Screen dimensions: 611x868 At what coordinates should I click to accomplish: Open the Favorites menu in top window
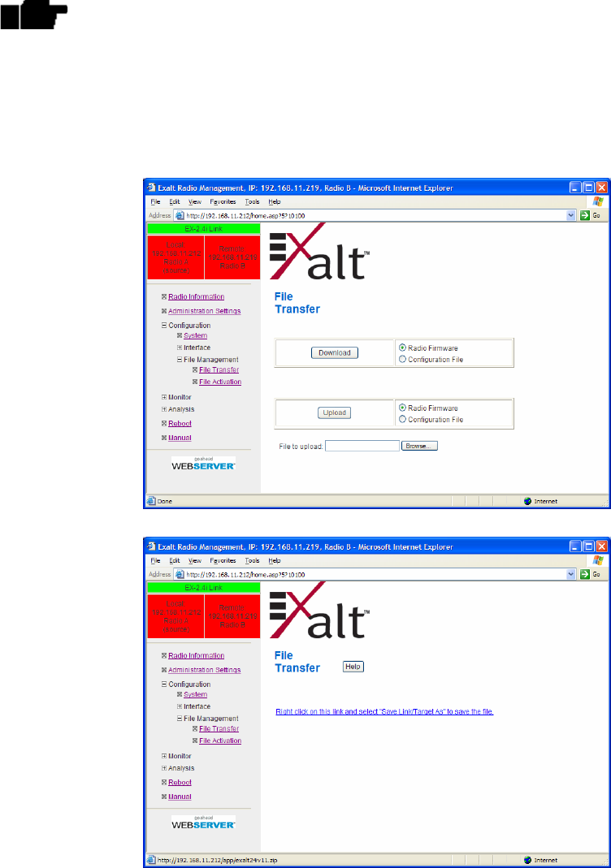pos(223,201)
